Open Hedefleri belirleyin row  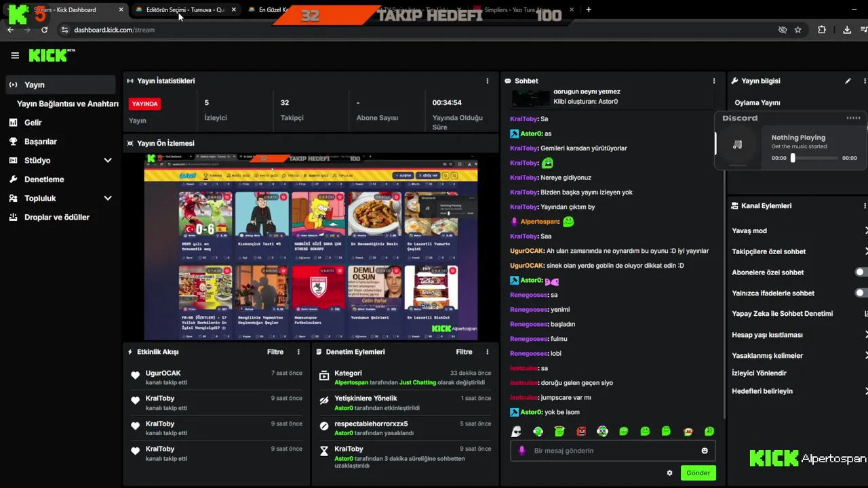tap(800, 391)
